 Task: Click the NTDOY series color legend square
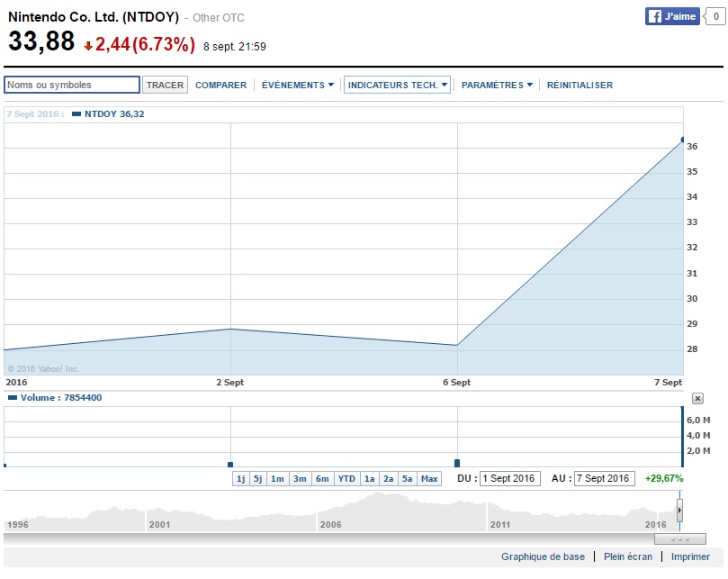pos(76,113)
